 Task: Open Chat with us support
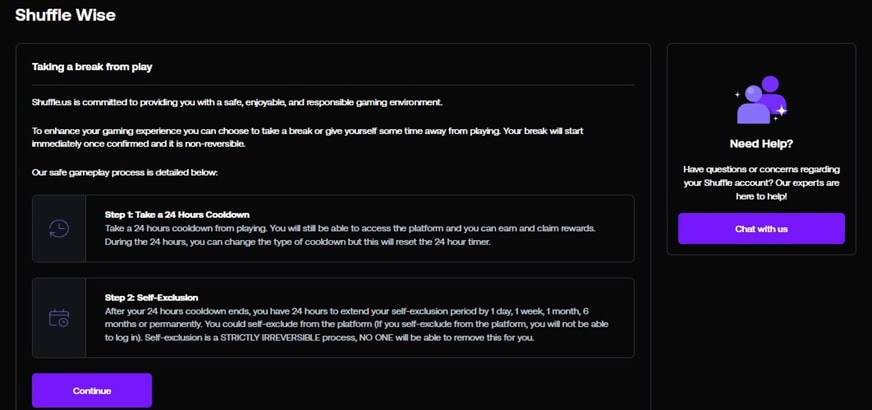point(761,229)
